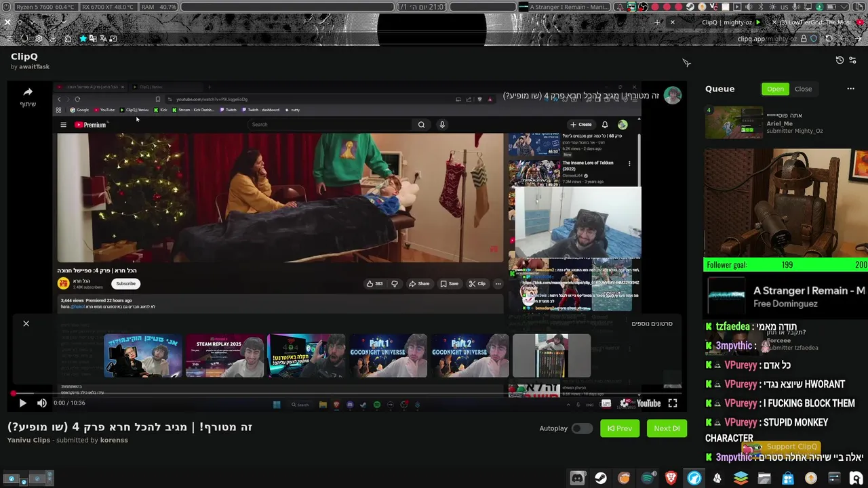Select the Steam Replay 2025 suggested video
The width and height of the screenshot is (868, 488).
(x=224, y=355)
